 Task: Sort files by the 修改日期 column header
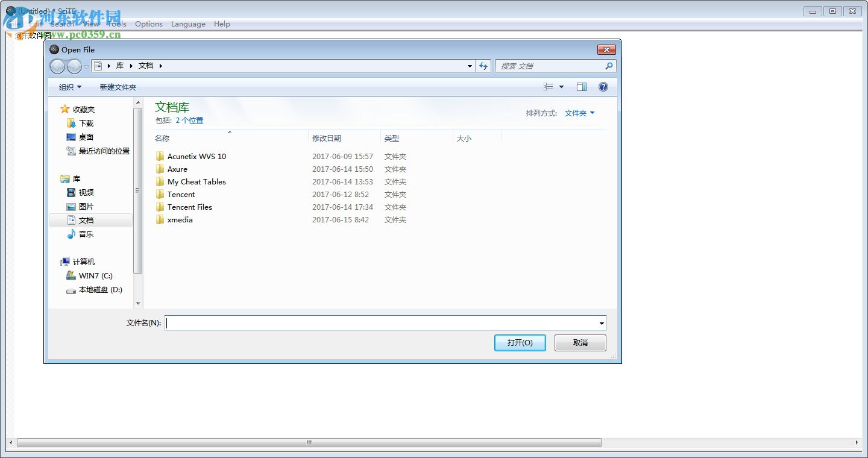click(344, 138)
